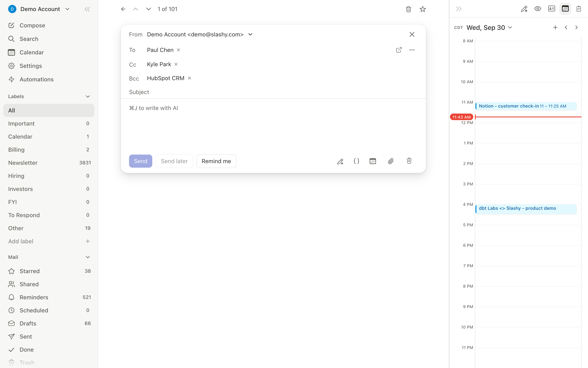Click the Send button

click(x=140, y=161)
